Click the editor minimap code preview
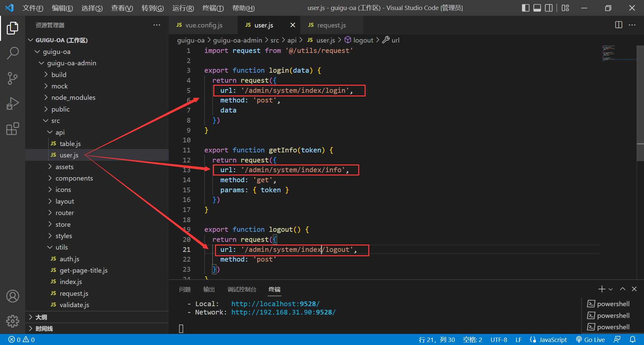This screenshot has width=644, height=345. point(609,54)
